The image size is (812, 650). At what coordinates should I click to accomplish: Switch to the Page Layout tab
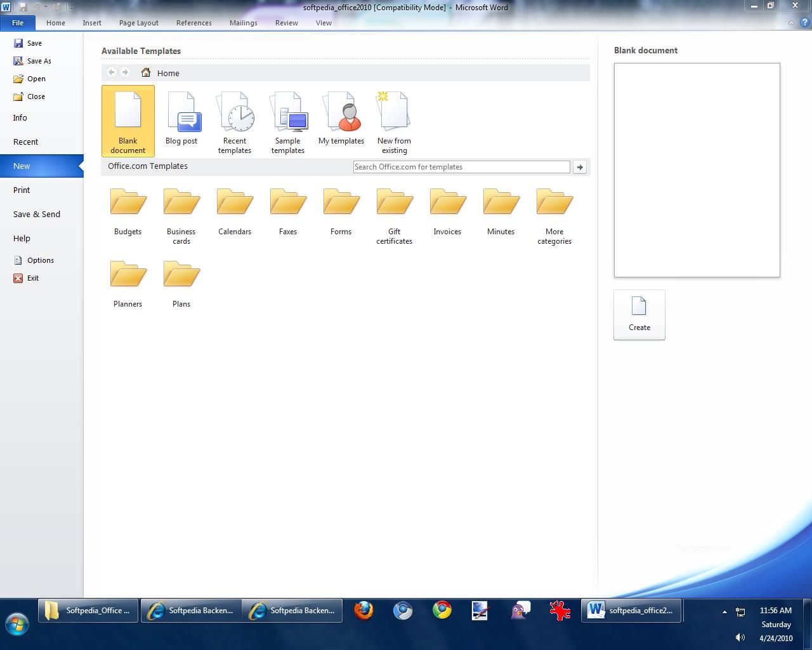138,23
